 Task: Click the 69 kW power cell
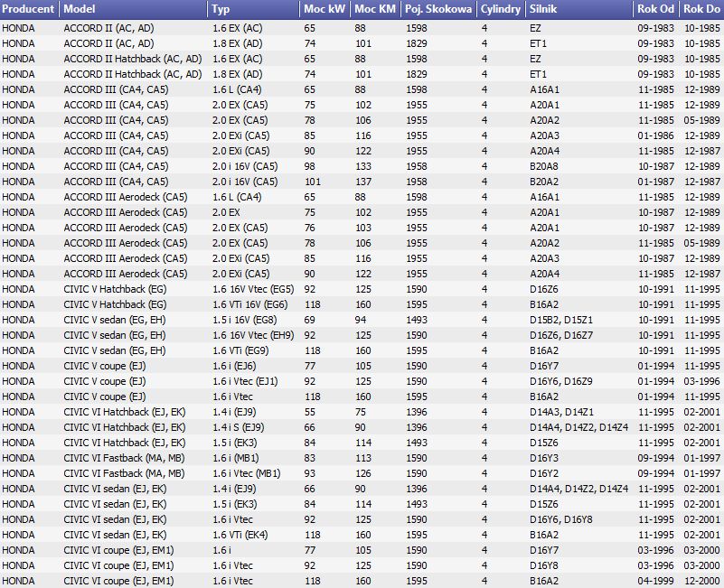click(309, 320)
